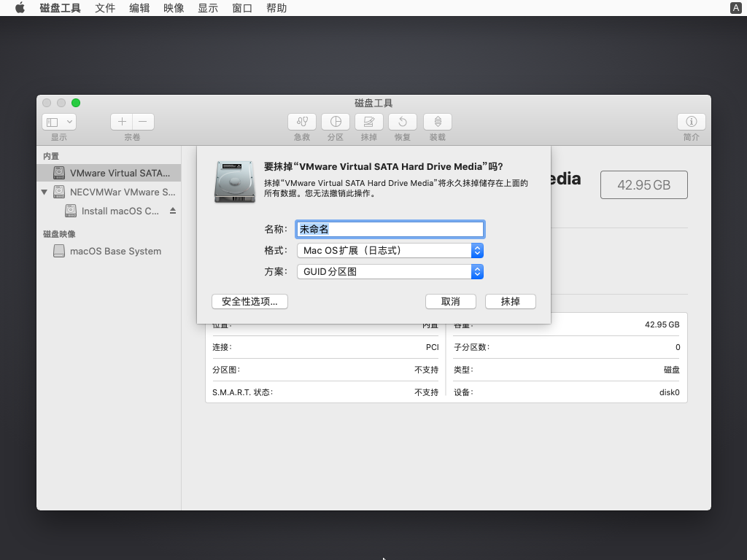Click the Erase (抹掉) toolbar icon
The image size is (747, 560).
click(368, 122)
